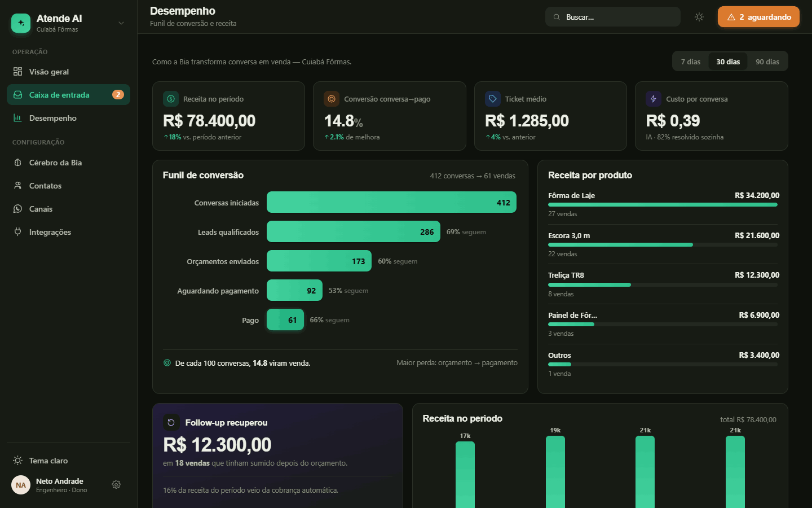Open Contatos in the sidebar
Viewport: 812px width, 508px height.
pyautogui.click(x=68, y=186)
